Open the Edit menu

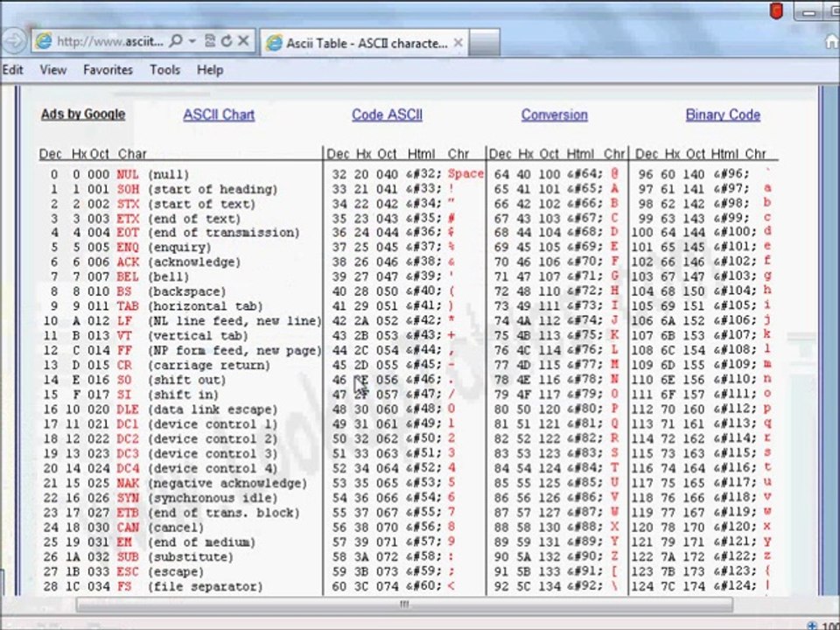pos(12,69)
